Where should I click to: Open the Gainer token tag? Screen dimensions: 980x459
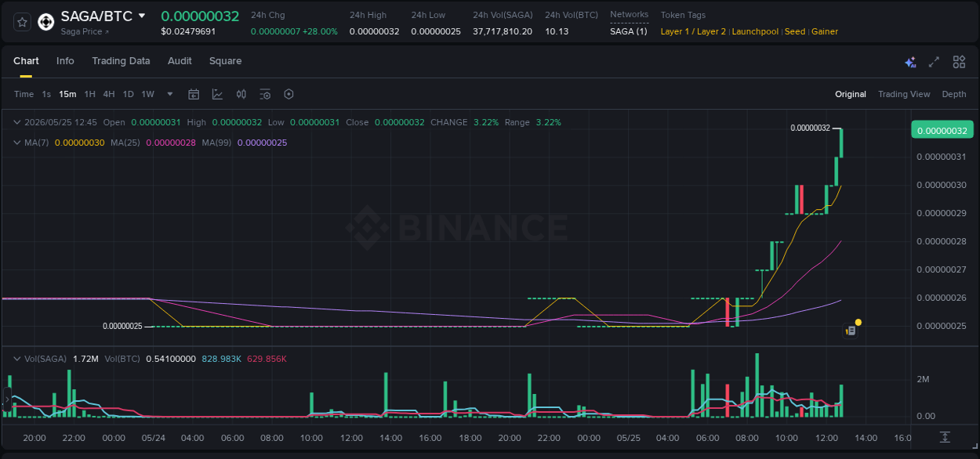point(825,31)
